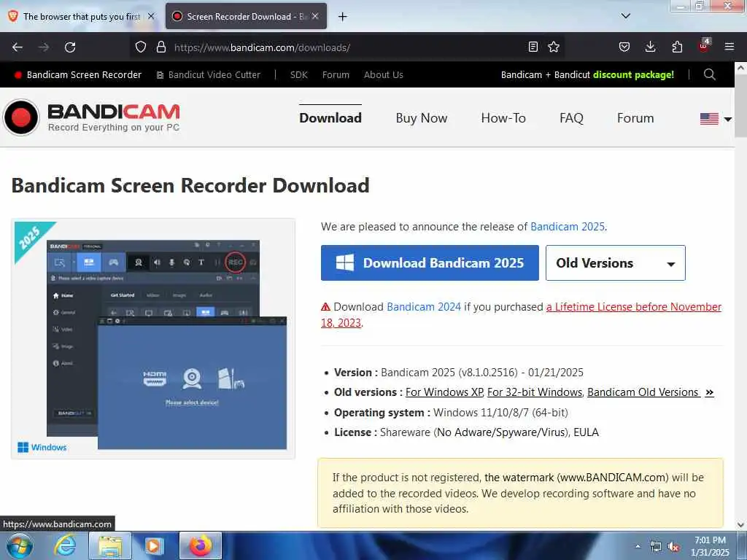The width and height of the screenshot is (747, 560).
Task: Select Forum in main white navigation
Action: pos(635,117)
